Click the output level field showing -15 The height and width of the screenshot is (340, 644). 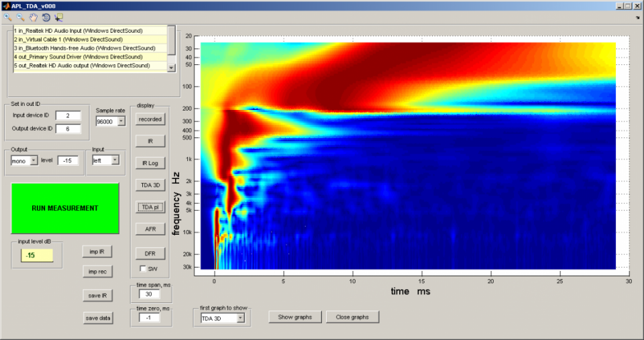pos(68,160)
